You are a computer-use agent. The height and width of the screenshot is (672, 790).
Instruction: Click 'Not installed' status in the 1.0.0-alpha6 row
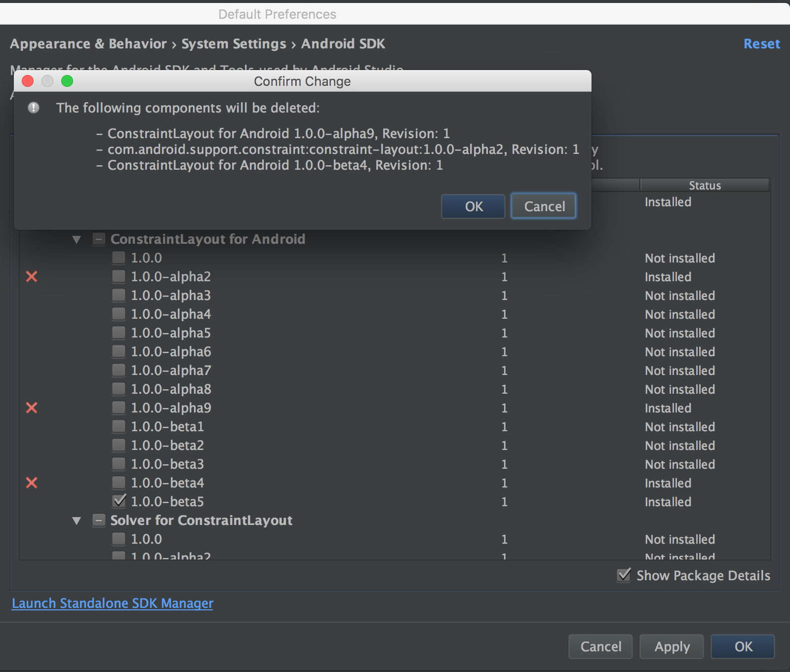pos(680,352)
